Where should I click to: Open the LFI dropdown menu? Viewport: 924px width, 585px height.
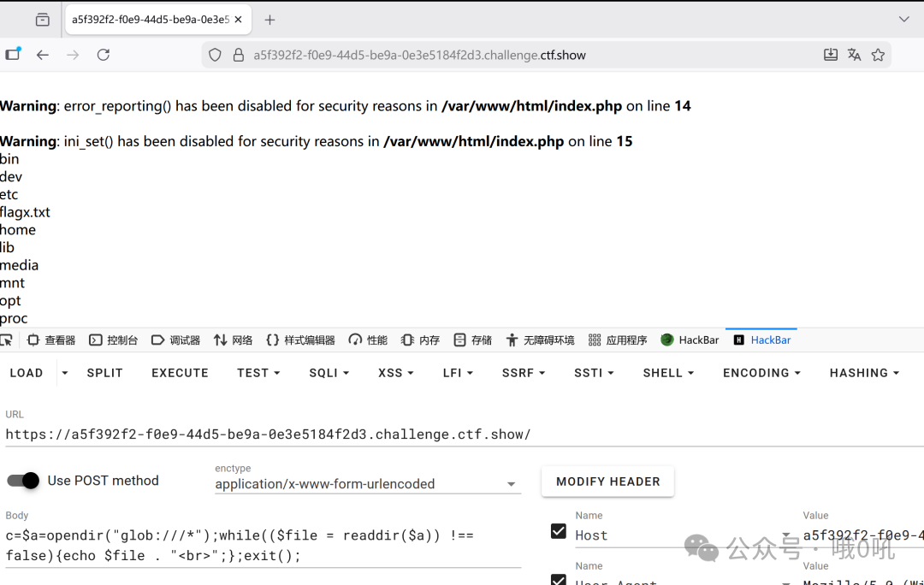point(458,373)
